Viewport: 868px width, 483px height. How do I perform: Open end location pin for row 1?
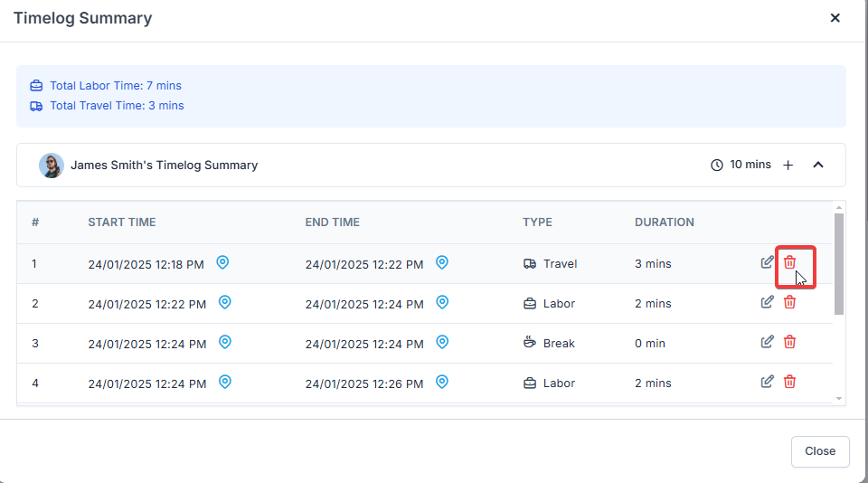[x=442, y=262]
